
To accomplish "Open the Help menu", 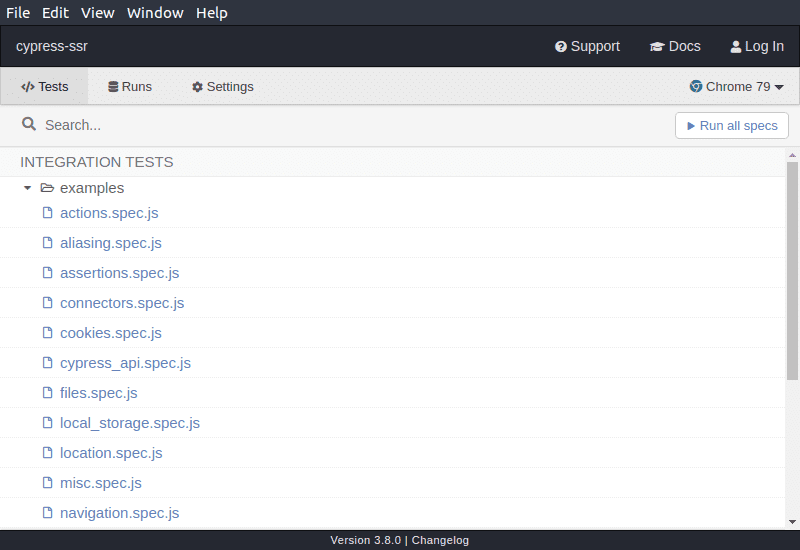I will pos(212,13).
